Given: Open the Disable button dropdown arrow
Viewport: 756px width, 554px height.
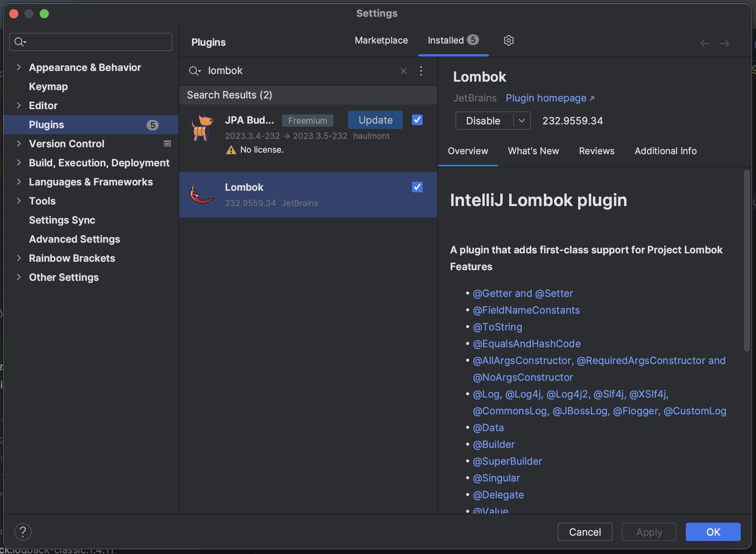Looking at the screenshot, I should pos(522,121).
